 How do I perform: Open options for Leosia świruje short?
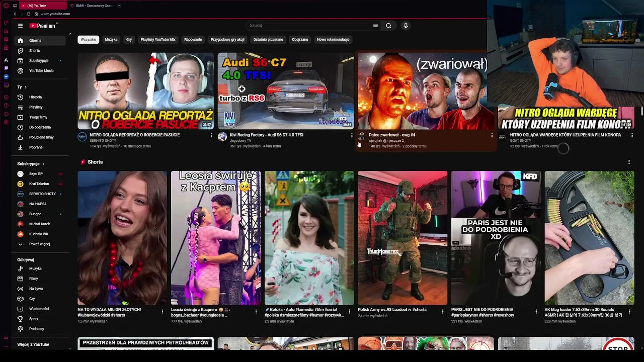pyautogui.click(x=256, y=312)
